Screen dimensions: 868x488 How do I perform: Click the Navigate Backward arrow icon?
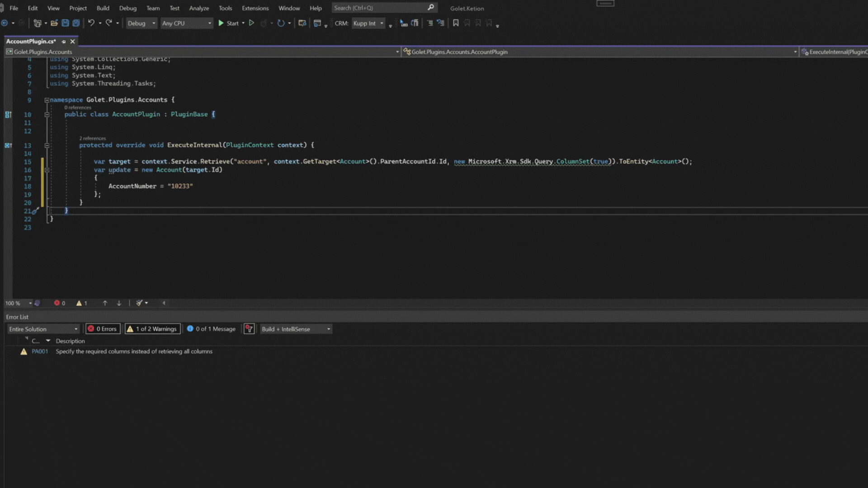(x=5, y=23)
